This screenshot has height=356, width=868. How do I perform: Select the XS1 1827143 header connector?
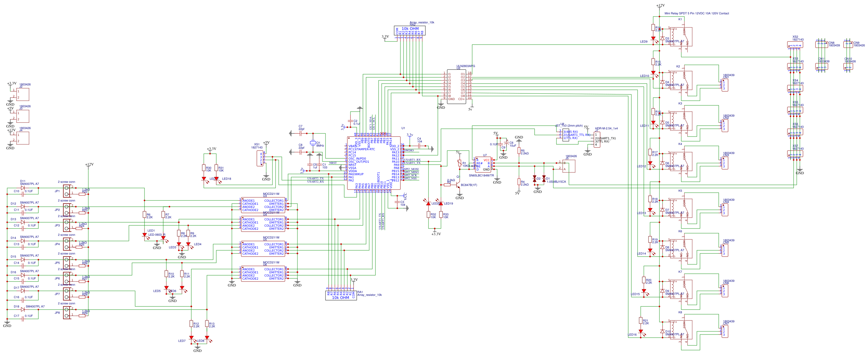260,158
